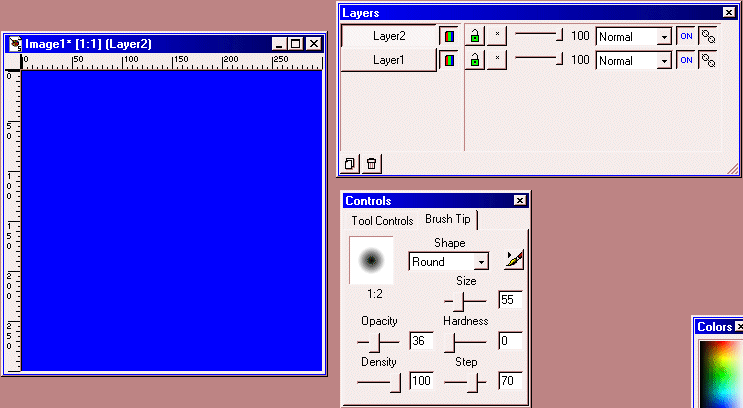Viewport: 743px width, 408px height.
Task: Adjust the brush Opacity slider
Action: pyautogui.click(x=378, y=342)
